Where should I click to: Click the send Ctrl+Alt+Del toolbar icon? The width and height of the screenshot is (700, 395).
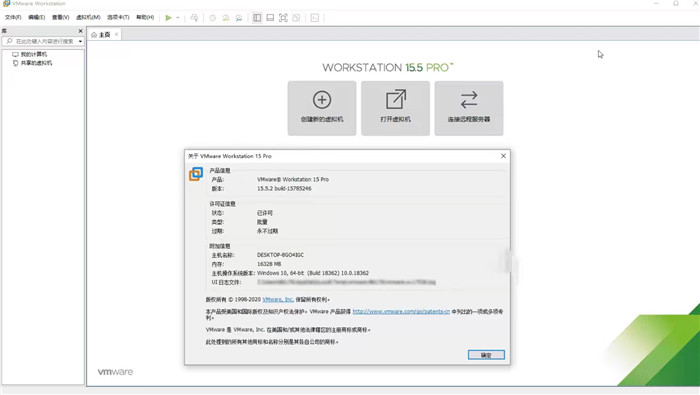[x=194, y=18]
